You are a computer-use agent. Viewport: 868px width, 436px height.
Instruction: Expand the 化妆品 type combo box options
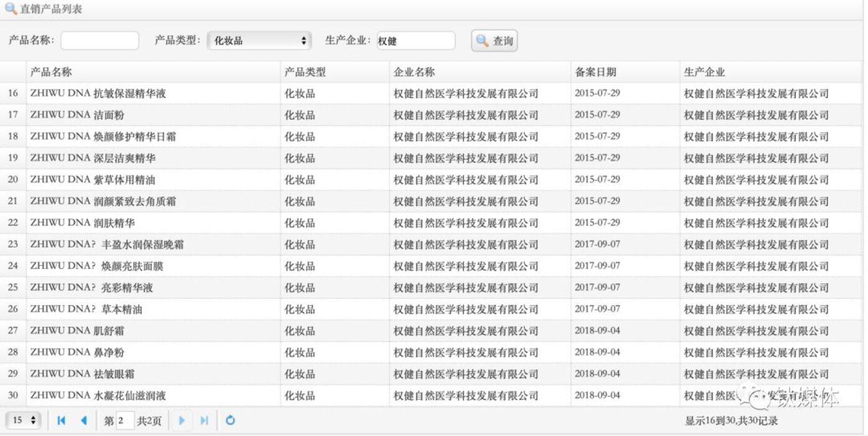click(258, 40)
